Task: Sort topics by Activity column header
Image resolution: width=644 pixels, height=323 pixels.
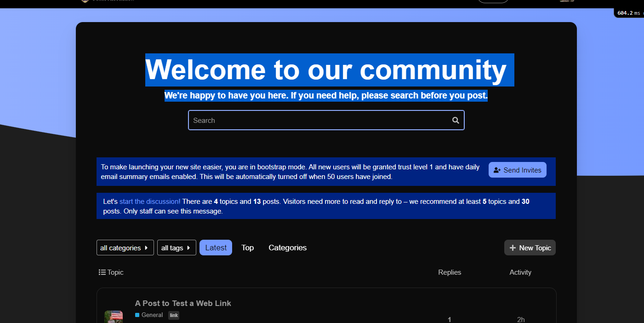Action: [x=520, y=272]
